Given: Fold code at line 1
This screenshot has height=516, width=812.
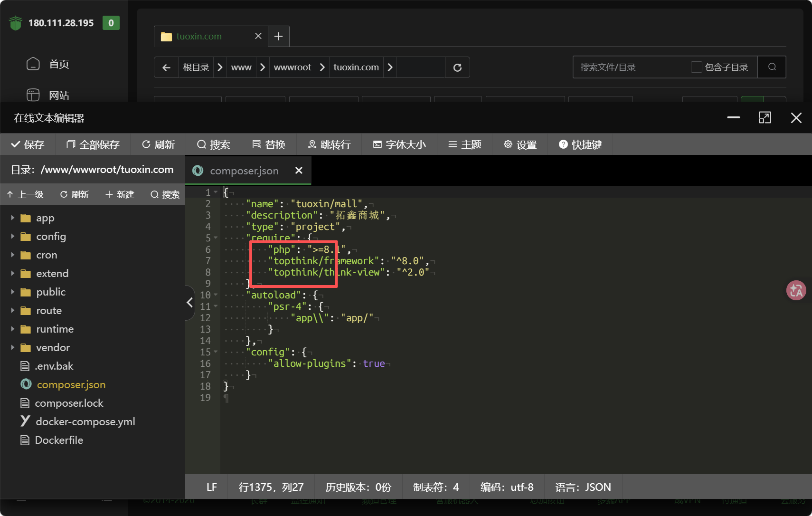Looking at the screenshot, I should click(216, 192).
